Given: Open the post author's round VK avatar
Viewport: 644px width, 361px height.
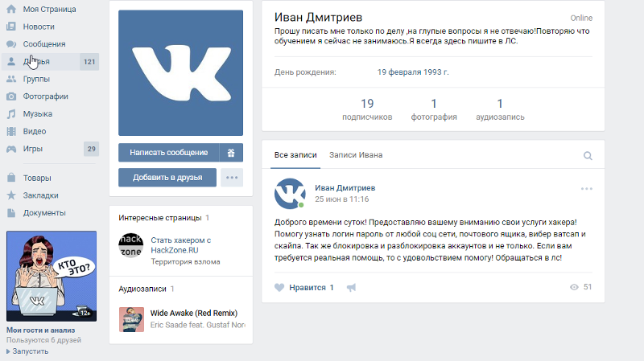Looking at the screenshot, I should [290, 194].
